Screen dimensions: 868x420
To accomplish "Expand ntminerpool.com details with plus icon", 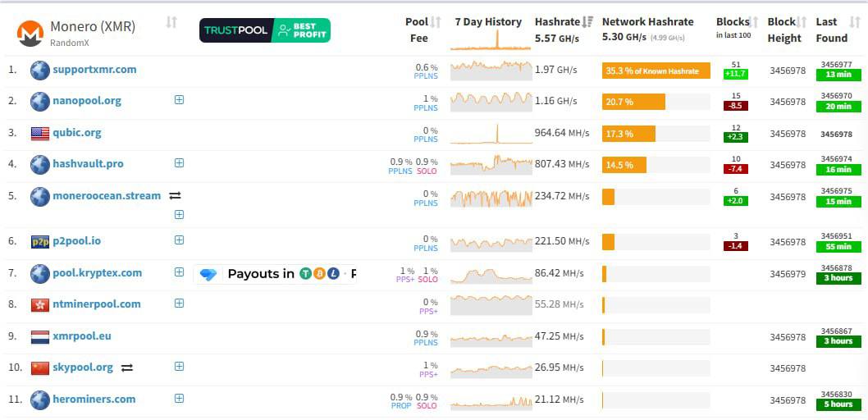I will pos(179,303).
